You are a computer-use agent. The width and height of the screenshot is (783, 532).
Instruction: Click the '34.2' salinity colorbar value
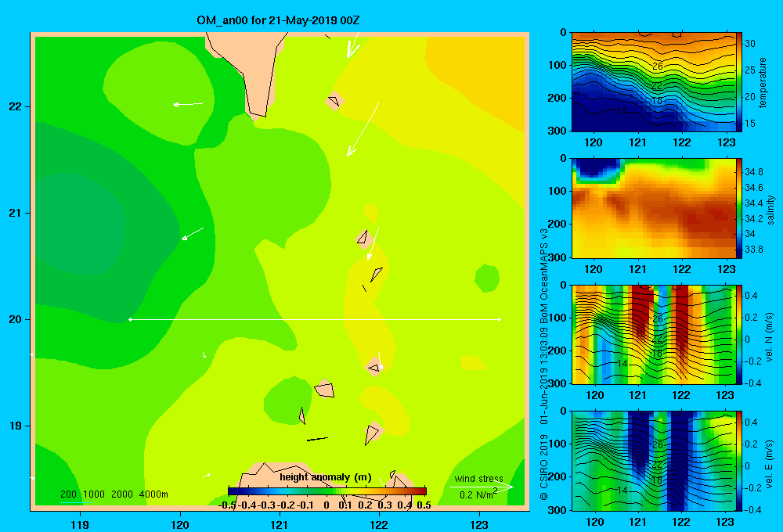point(753,218)
